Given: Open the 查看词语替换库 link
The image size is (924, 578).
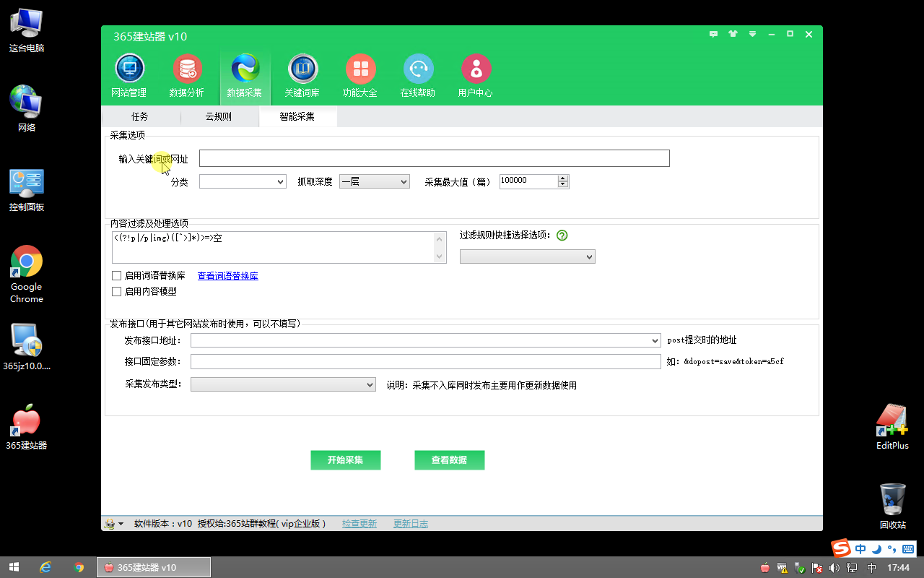Looking at the screenshot, I should point(228,275).
